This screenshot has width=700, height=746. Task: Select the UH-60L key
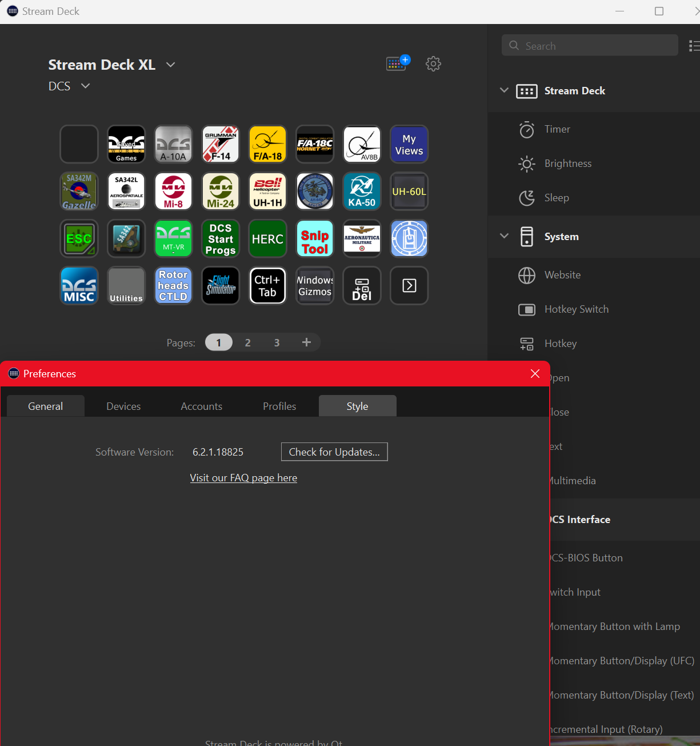pos(409,192)
